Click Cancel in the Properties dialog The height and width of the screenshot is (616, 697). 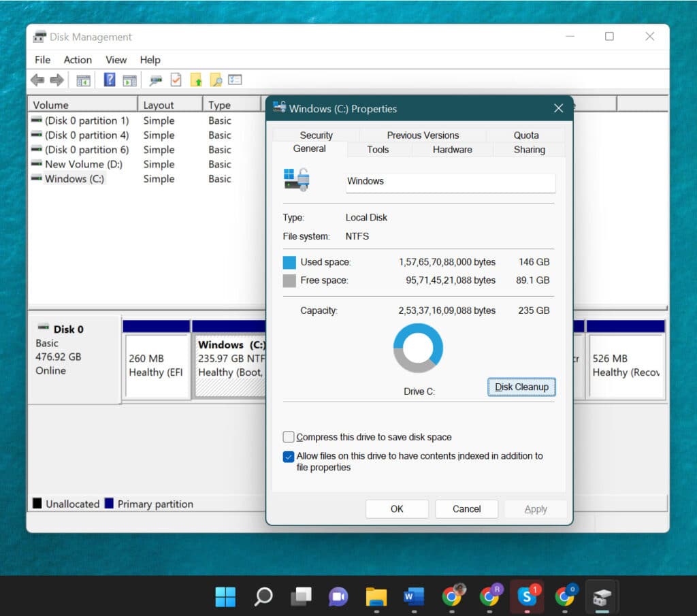point(466,509)
